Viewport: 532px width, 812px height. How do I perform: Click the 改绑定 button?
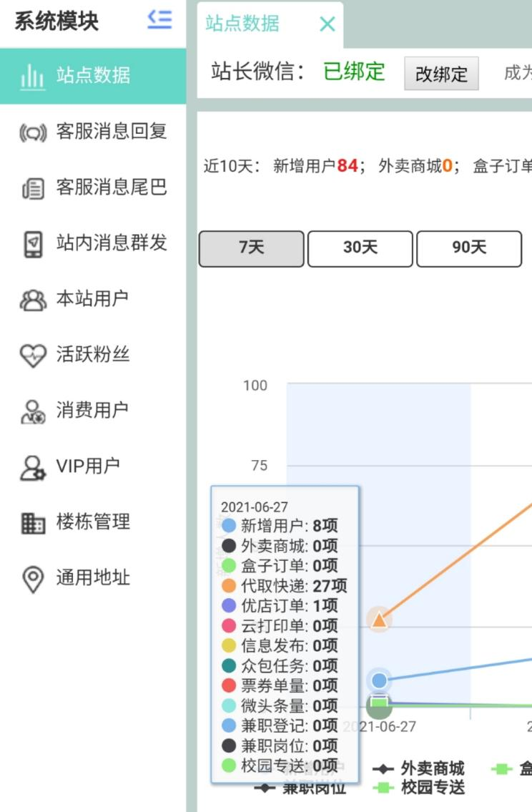tap(441, 74)
